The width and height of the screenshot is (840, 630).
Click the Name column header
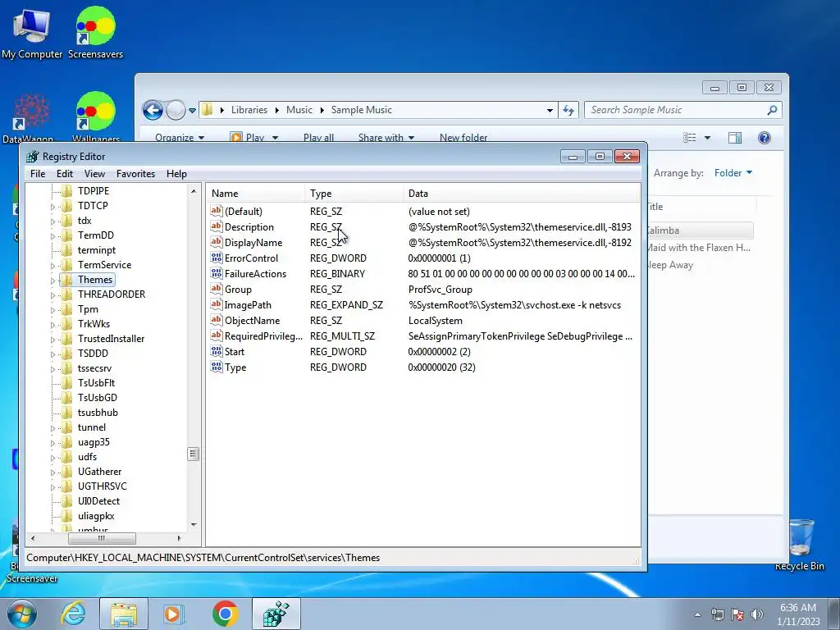[256, 194]
